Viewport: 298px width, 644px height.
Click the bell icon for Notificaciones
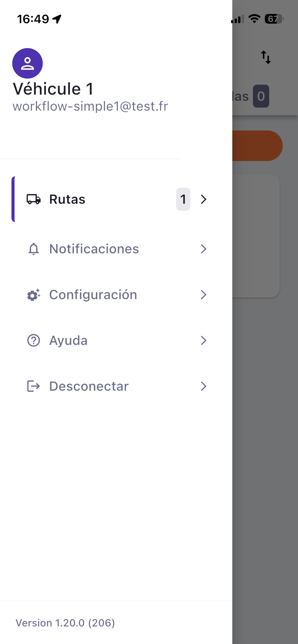tap(34, 249)
